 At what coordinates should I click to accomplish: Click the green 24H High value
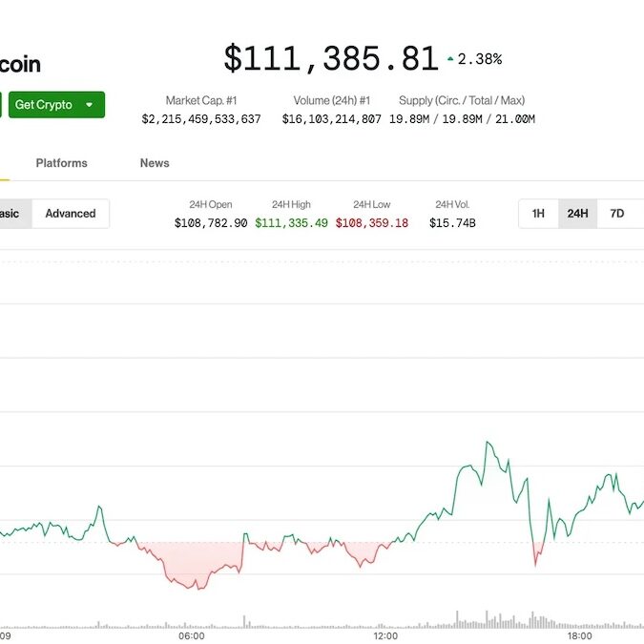click(x=291, y=223)
